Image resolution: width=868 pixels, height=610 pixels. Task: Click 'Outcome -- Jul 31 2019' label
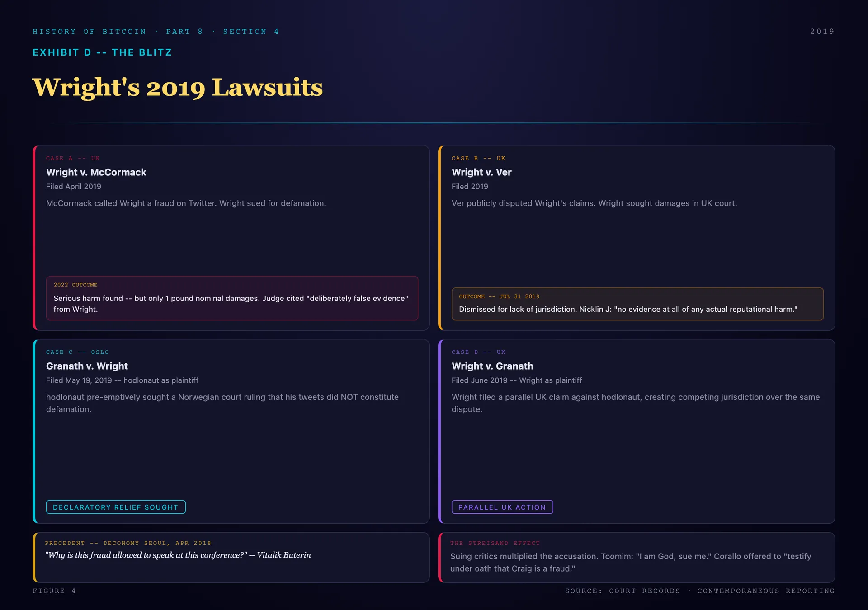tap(499, 296)
